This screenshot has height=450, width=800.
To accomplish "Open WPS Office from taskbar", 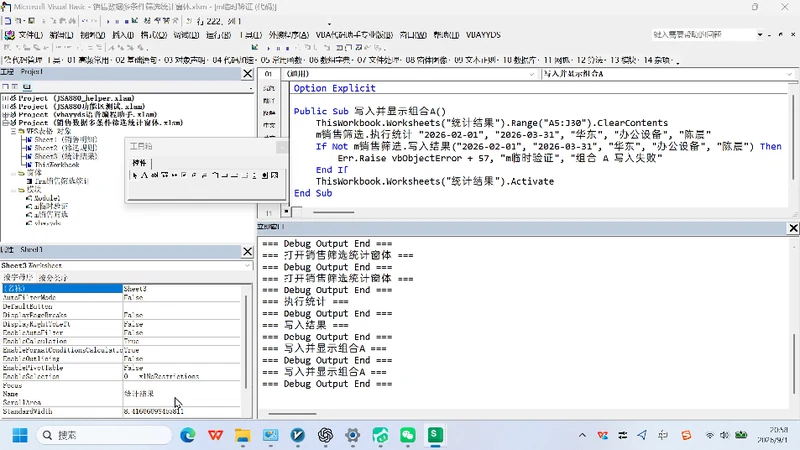I will 215,435.
